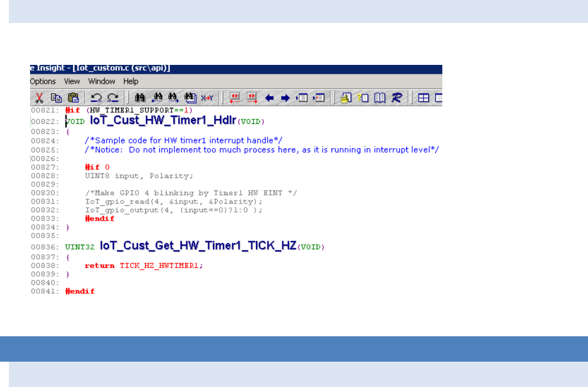Click line number 00836 in margin
The image size is (588, 387).
[x=45, y=247]
